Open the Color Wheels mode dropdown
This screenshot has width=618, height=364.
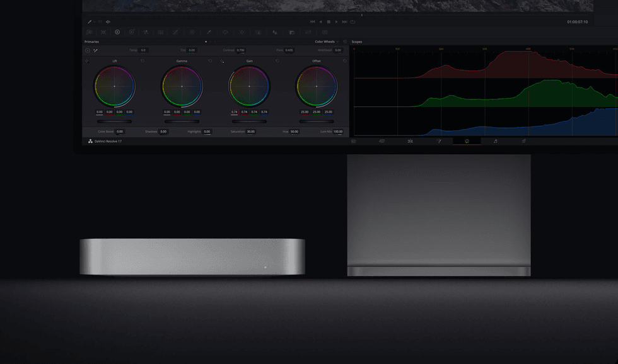(x=339, y=42)
